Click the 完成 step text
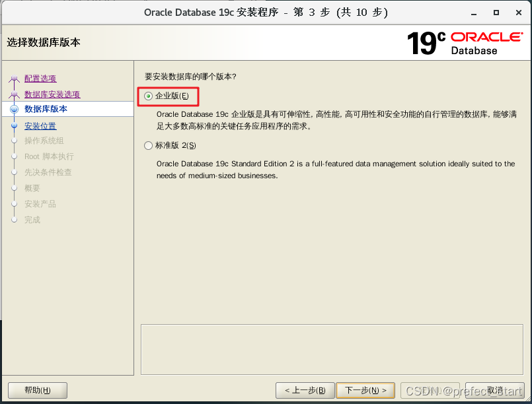The width and height of the screenshot is (532, 404). tap(32, 220)
